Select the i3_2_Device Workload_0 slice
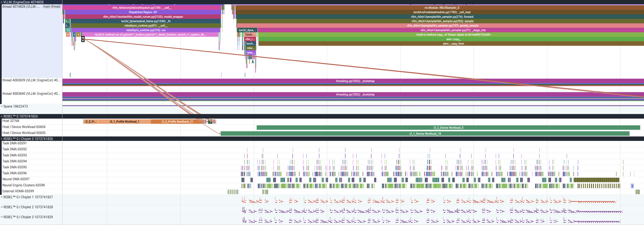The width and height of the screenshot is (644, 225). 448,128
